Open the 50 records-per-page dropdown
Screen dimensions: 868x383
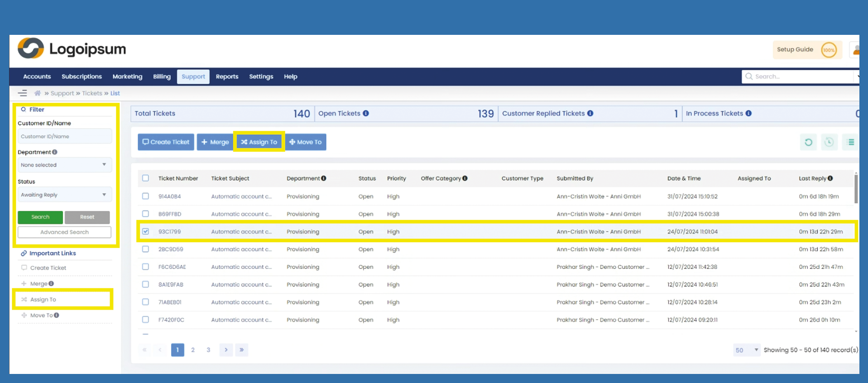[746, 350]
